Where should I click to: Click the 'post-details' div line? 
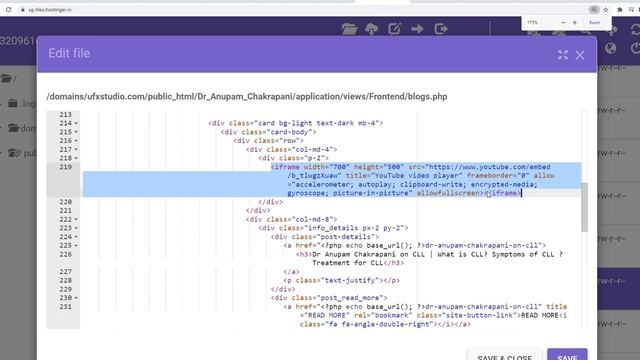pyautogui.click(x=325, y=237)
